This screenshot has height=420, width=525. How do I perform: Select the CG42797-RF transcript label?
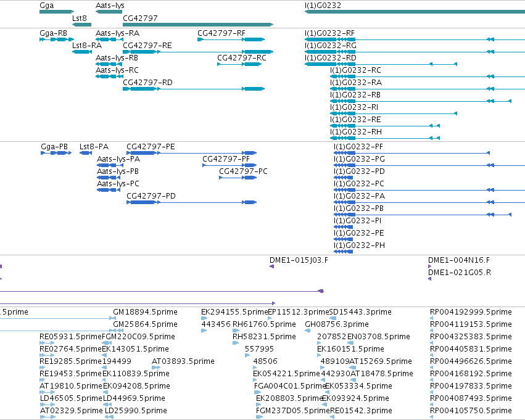click(x=221, y=33)
